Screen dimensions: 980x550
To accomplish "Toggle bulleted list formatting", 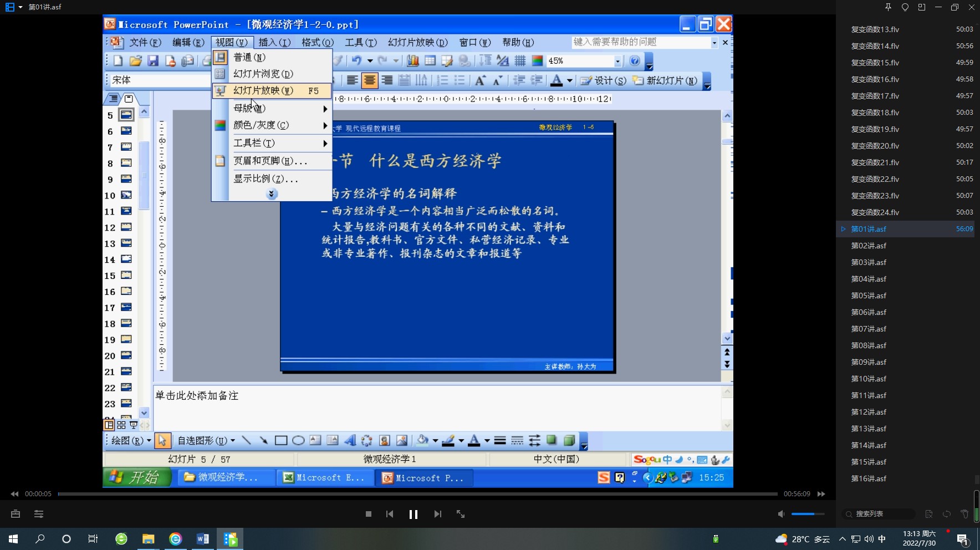I will point(460,80).
